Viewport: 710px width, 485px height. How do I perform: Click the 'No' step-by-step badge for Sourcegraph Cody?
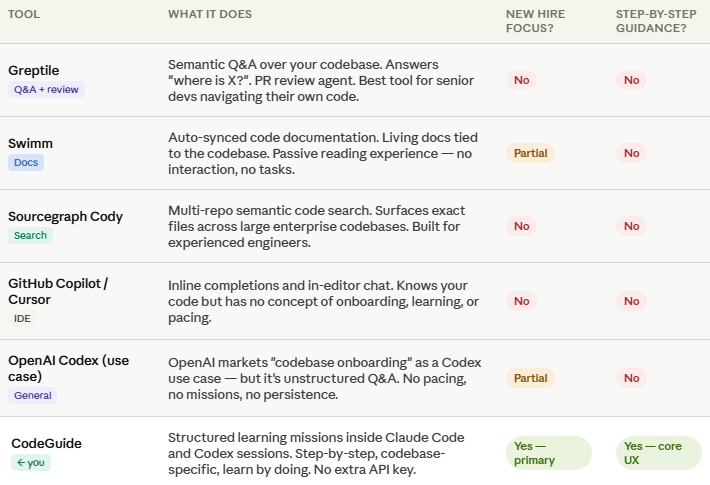tap(631, 226)
